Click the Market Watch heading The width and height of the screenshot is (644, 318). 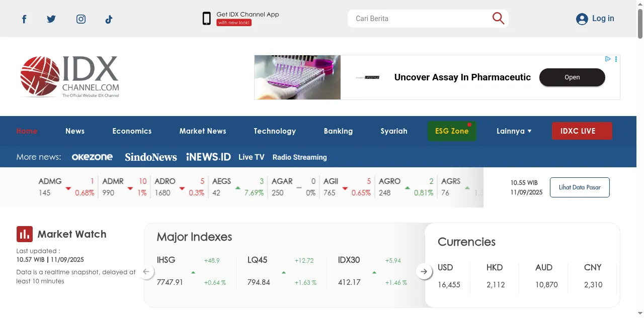pos(72,234)
